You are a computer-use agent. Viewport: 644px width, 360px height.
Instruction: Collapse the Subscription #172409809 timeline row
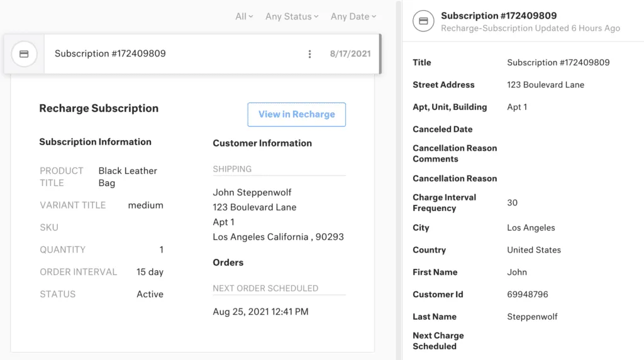click(x=110, y=54)
